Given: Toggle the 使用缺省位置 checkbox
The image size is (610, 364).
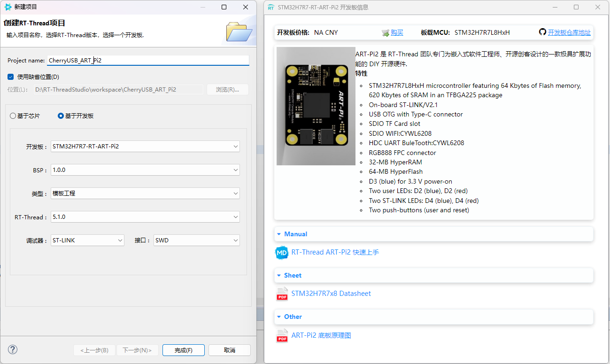Looking at the screenshot, I should coord(11,77).
